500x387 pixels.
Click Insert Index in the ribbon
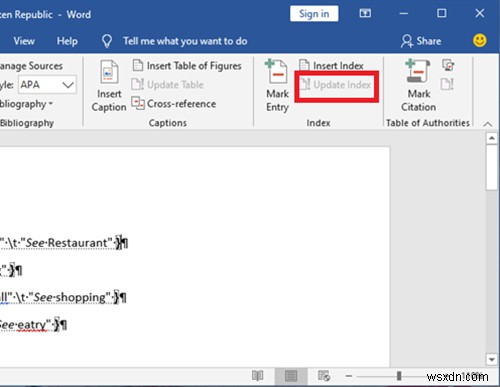click(x=331, y=66)
